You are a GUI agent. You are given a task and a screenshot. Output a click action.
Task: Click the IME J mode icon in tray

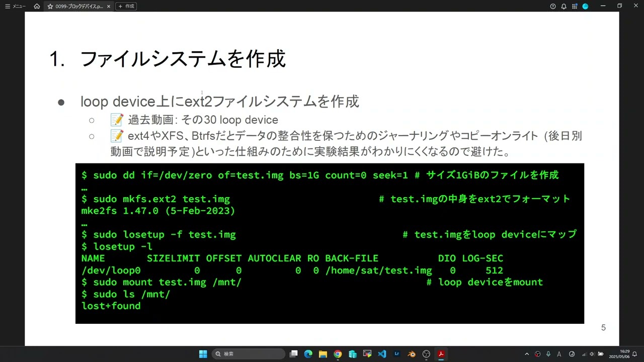pos(572,354)
